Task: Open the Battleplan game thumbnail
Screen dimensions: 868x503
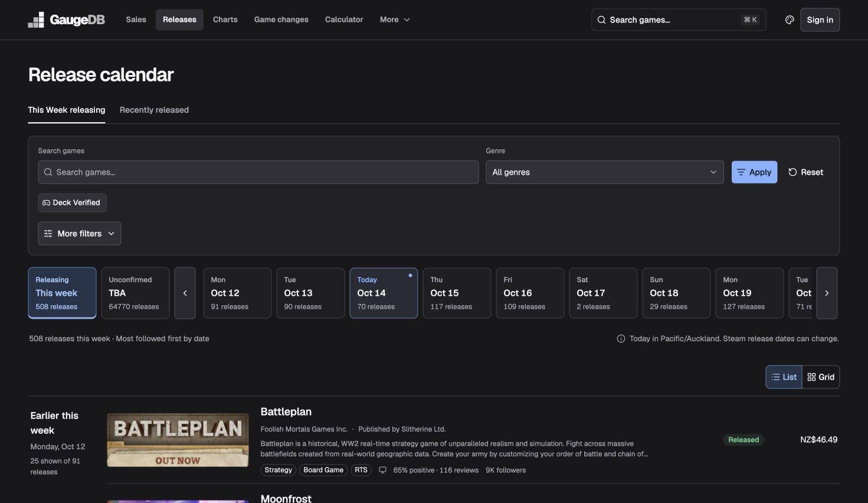Action: pyautogui.click(x=178, y=440)
